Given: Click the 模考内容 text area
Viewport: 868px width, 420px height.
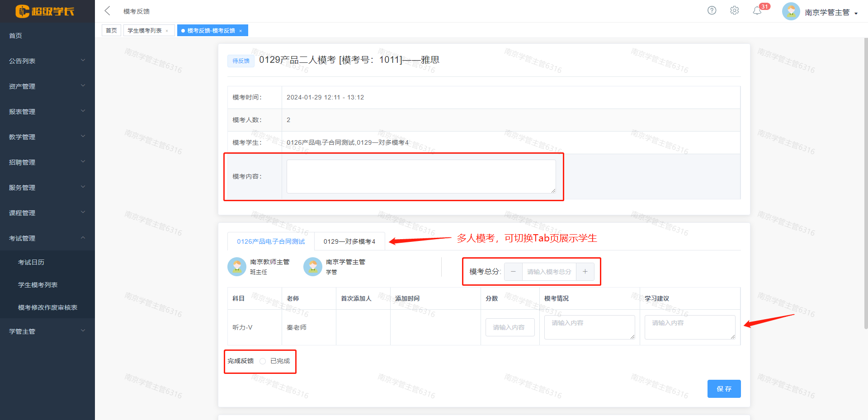Looking at the screenshot, I should (421, 176).
